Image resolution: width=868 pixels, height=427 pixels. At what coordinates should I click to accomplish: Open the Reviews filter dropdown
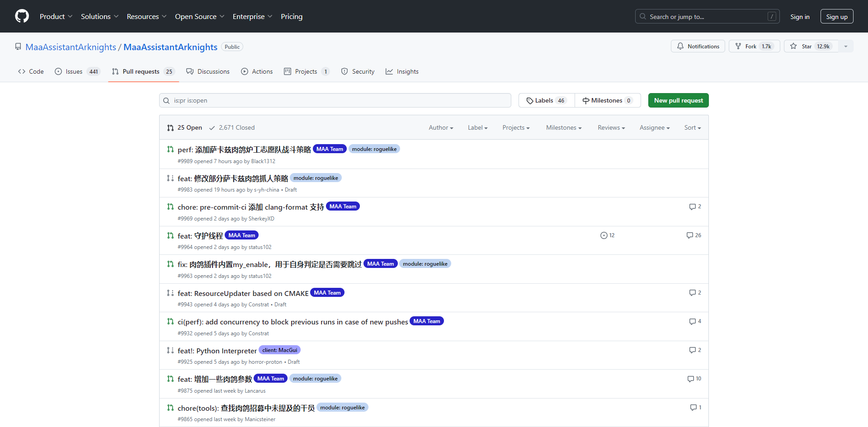tap(611, 127)
